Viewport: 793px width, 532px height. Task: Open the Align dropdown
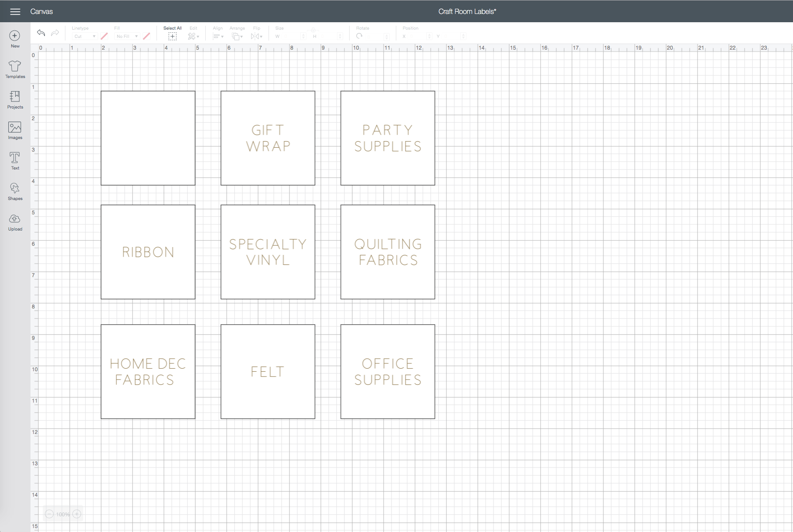click(218, 37)
